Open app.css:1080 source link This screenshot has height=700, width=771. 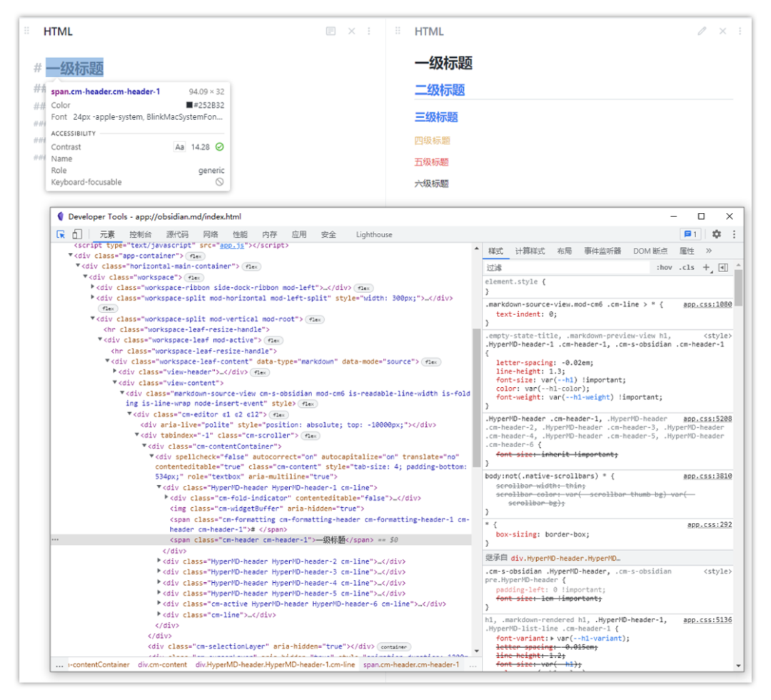707,304
